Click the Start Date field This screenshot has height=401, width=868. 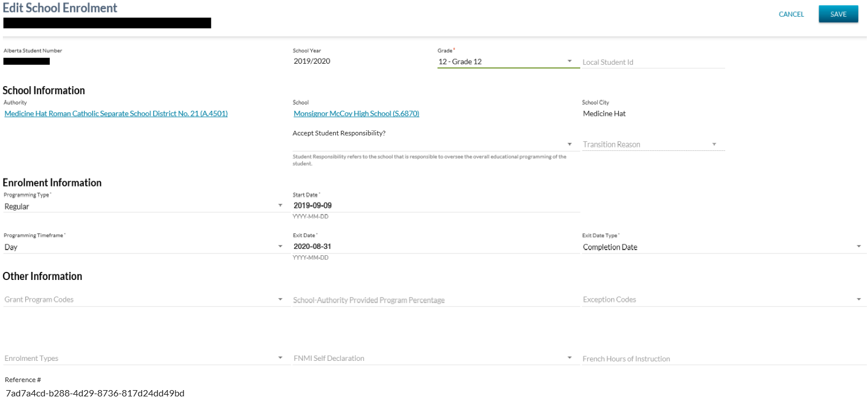pyautogui.click(x=436, y=205)
